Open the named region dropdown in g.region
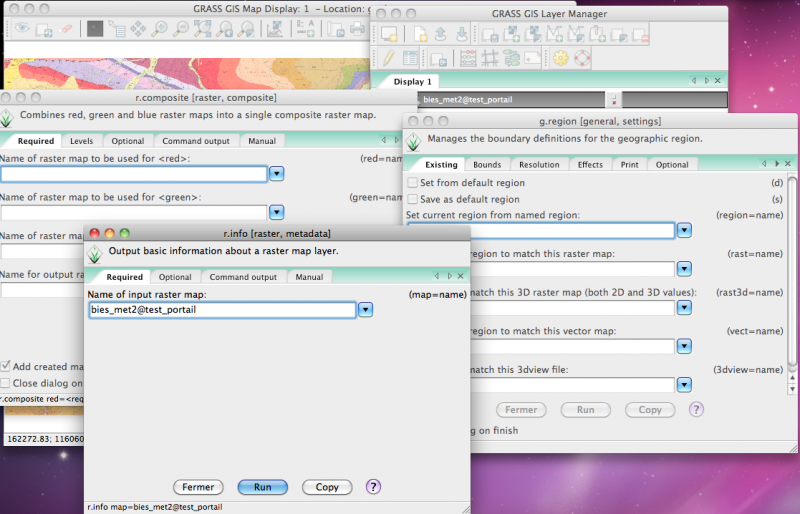Image resolution: width=800 pixels, height=514 pixels. [x=685, y=231]
